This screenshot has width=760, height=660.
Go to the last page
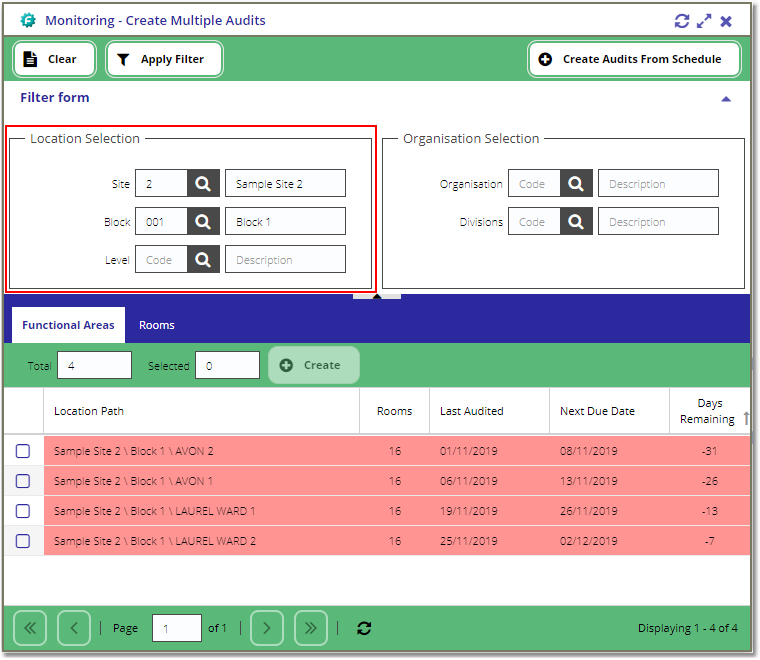pos(311,628)
